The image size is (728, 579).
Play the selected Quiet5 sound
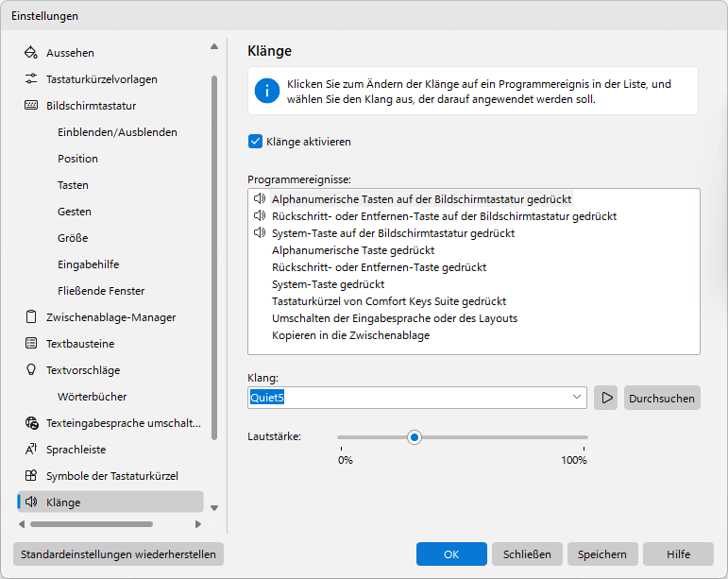pyautogui.click(x=606, y=398)
